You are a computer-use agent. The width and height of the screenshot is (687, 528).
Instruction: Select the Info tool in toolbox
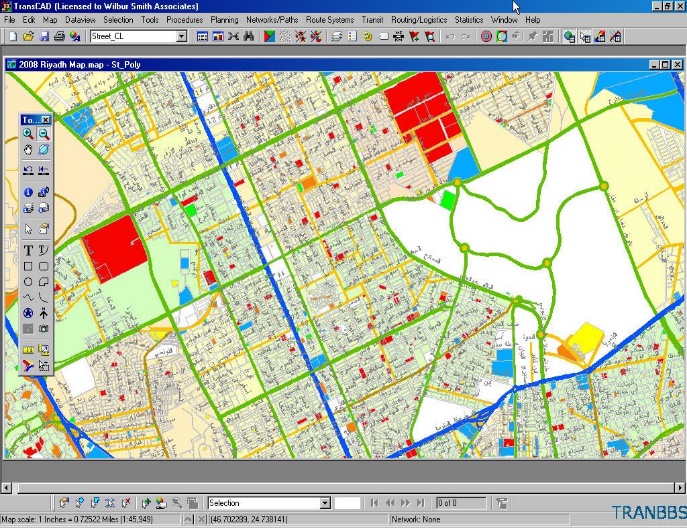(x=28, y=192)
